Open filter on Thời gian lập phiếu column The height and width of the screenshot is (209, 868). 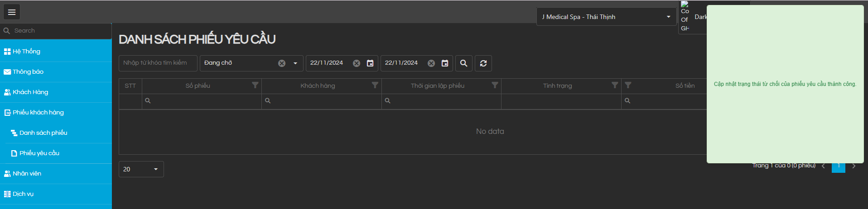(x=495, y=85)
